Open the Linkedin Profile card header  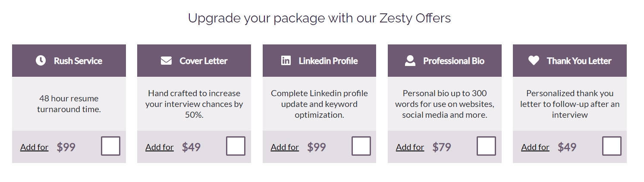tap(319, 60)
